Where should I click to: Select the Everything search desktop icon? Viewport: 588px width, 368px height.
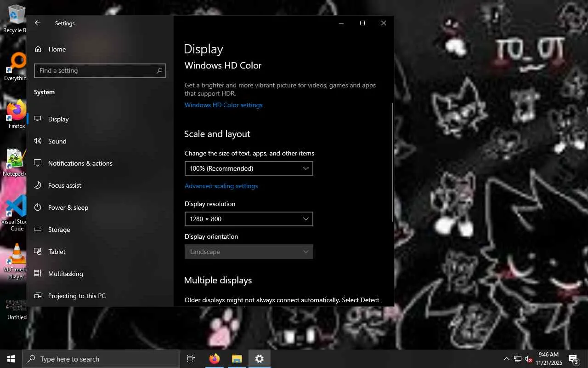point(17,67)
